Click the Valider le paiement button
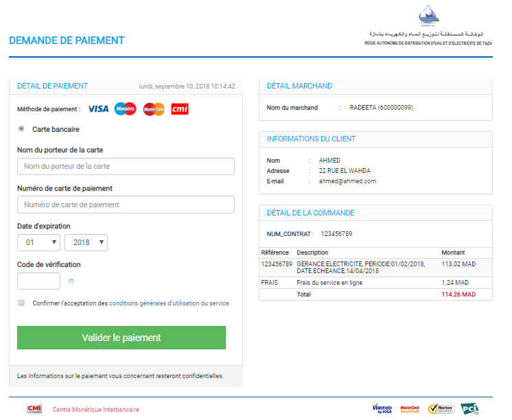The height and width of the screenshot is (420, 512). pos(121,338)
